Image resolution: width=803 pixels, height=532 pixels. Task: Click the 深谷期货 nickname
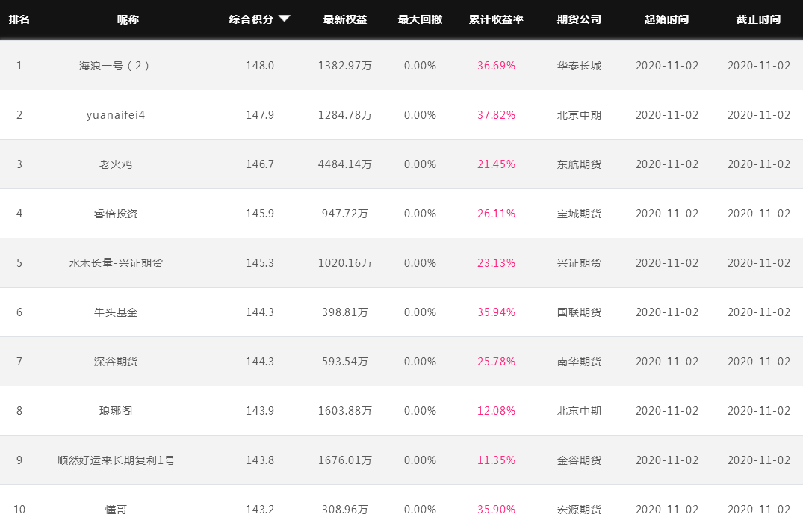116,362
